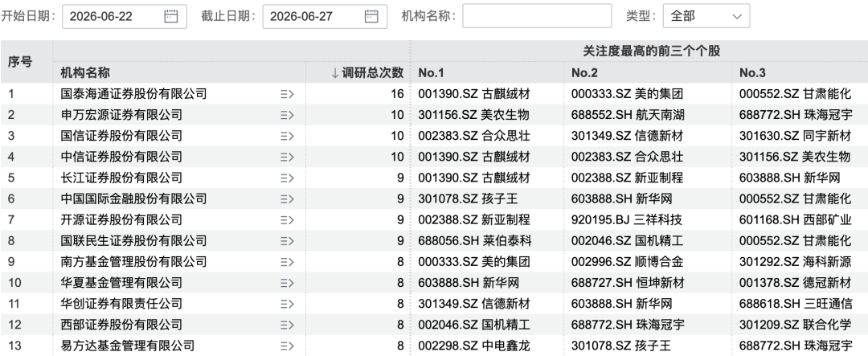
Task: Click the No.1 column header
Action: (432, 73)
